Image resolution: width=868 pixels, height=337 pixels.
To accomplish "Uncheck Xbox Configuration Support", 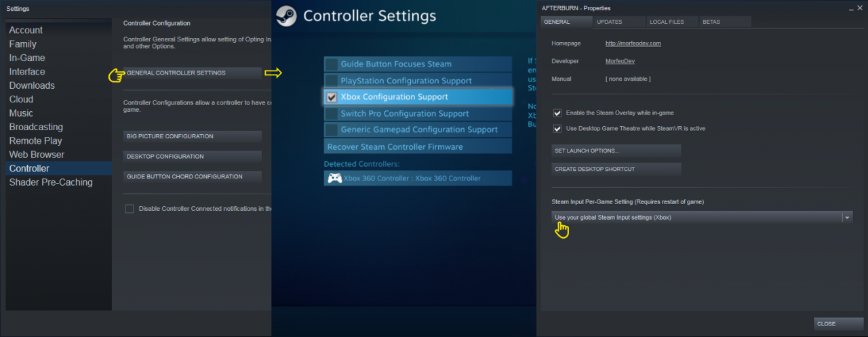I will [332, 97].
